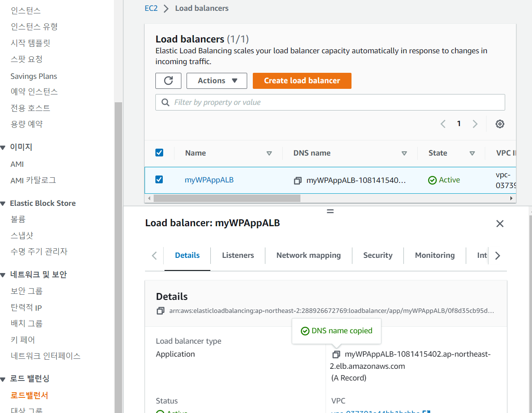Sort by DNS name column
The height and width of the screenshot is (413, 532).
(404, 153)
